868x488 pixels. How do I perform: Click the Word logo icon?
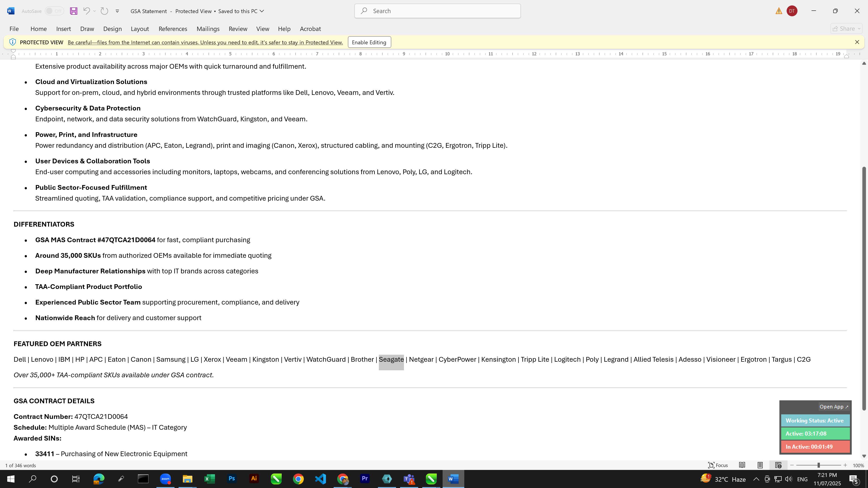tap(10, 11)
